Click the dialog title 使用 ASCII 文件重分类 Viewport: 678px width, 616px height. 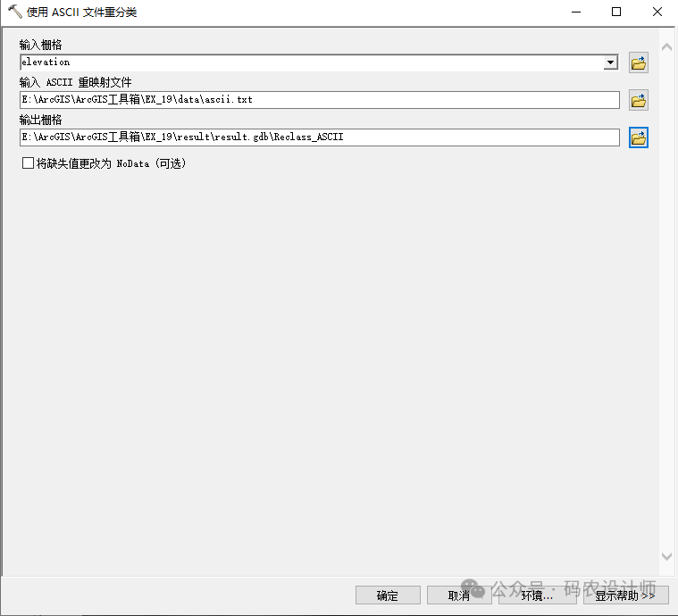tap(82, 12)
